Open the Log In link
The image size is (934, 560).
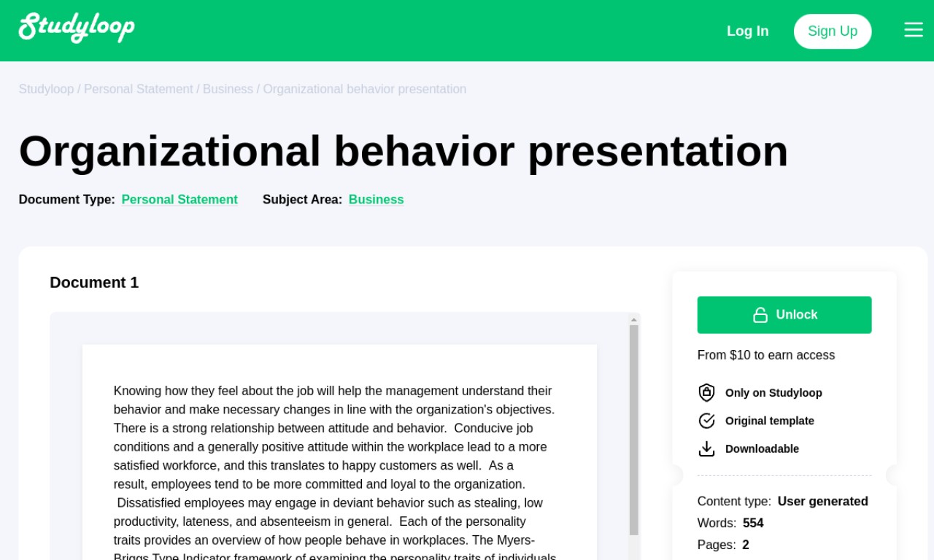click(748, 31)
